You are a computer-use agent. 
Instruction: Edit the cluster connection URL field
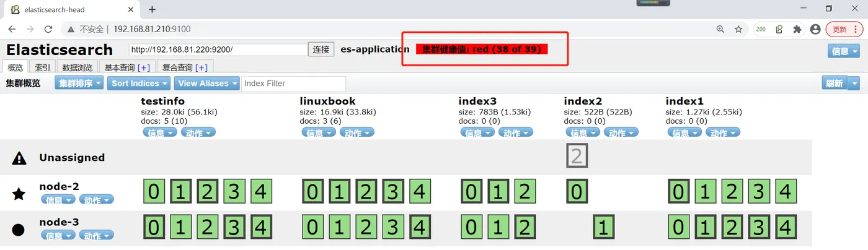(x=218, y=50)
